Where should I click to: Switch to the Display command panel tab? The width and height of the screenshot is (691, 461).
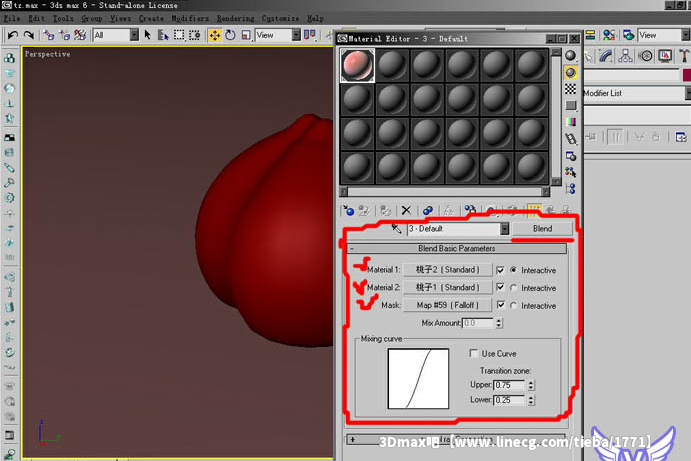[x=665, y=56]
